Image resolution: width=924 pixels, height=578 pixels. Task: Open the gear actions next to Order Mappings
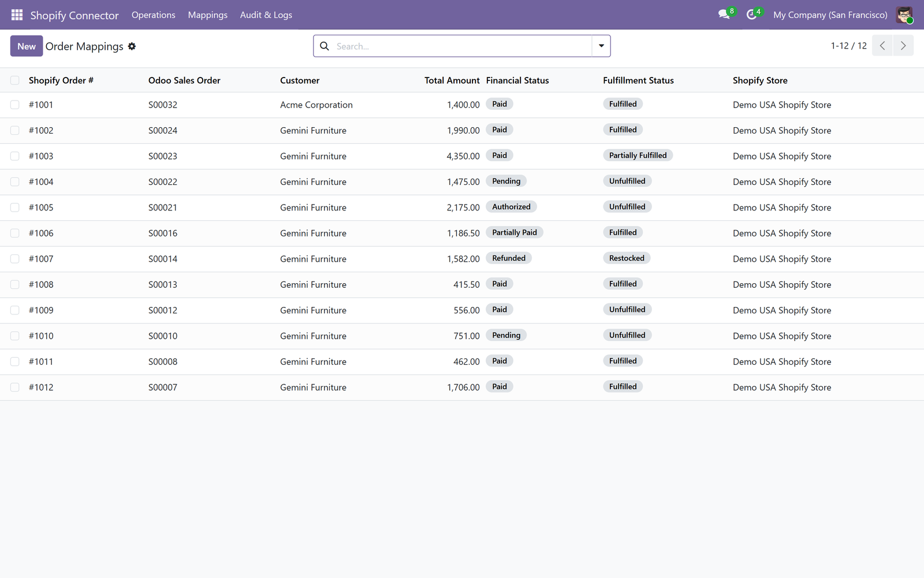(132, 46)
